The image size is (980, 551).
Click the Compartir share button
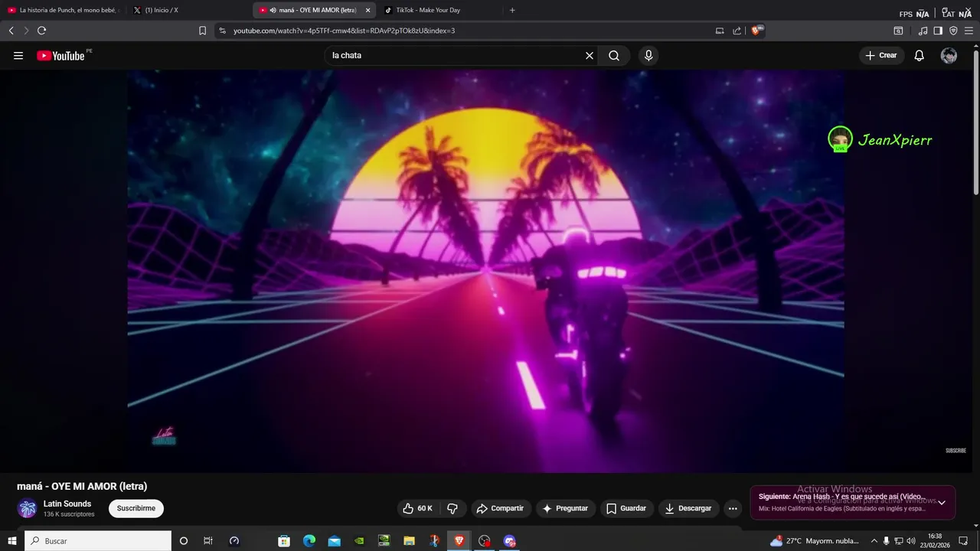tap(500, 508)
